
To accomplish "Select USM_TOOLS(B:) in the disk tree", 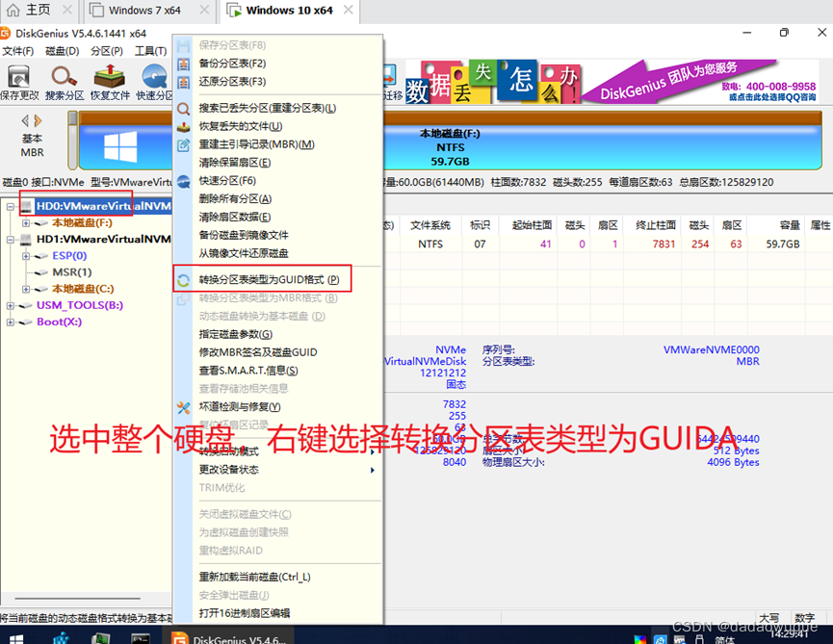I will pyautogui.click(x=80, y=306).
